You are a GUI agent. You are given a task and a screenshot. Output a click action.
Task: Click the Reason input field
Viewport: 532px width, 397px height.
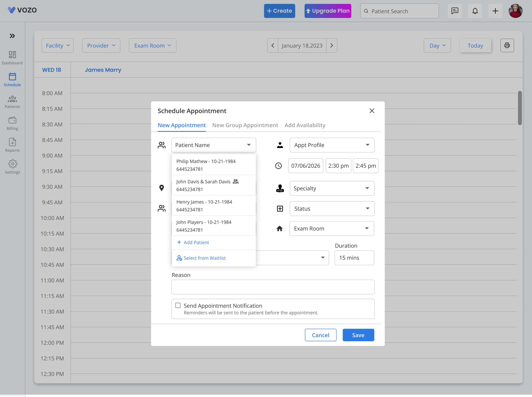coord(273,287)
